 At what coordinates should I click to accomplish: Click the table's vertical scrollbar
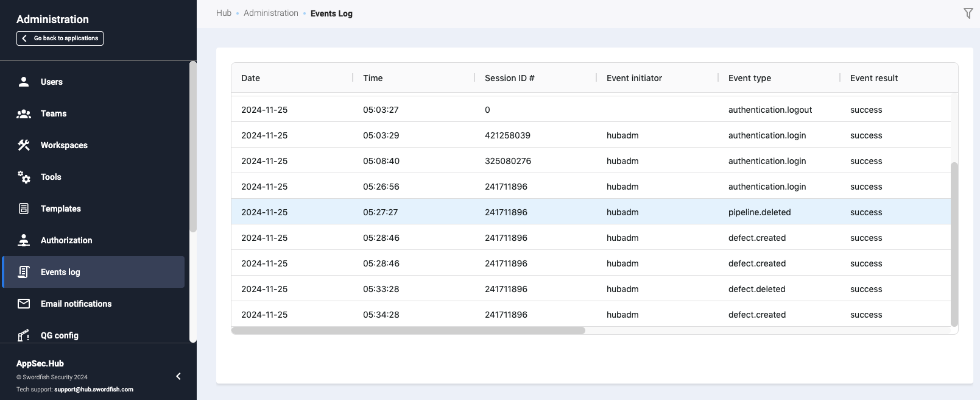coord(954,244)
